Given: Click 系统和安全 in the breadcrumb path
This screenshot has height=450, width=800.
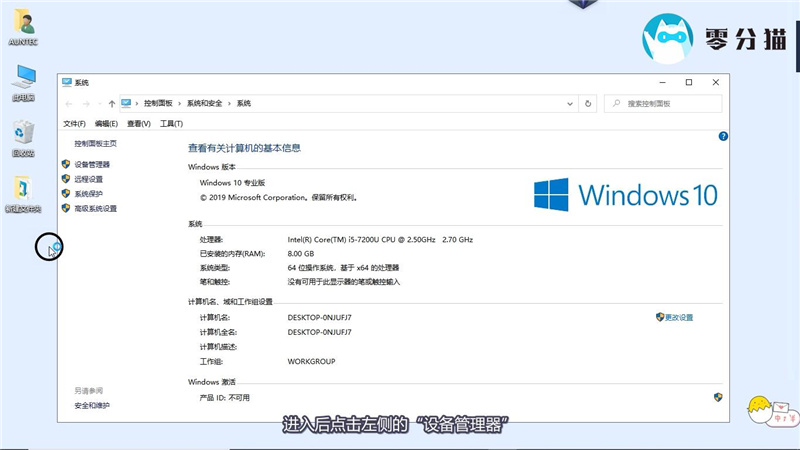Looking at the screenshot, I should pos(205,103).
